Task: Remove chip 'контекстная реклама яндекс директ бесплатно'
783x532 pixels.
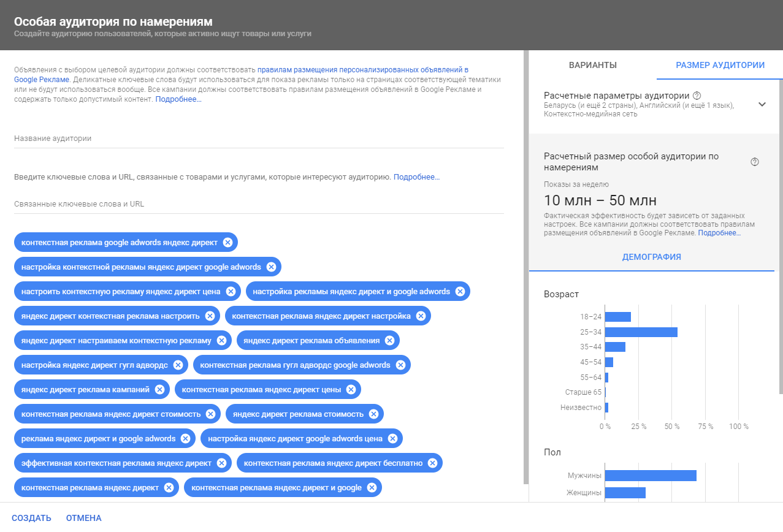Action: point(432,463)
